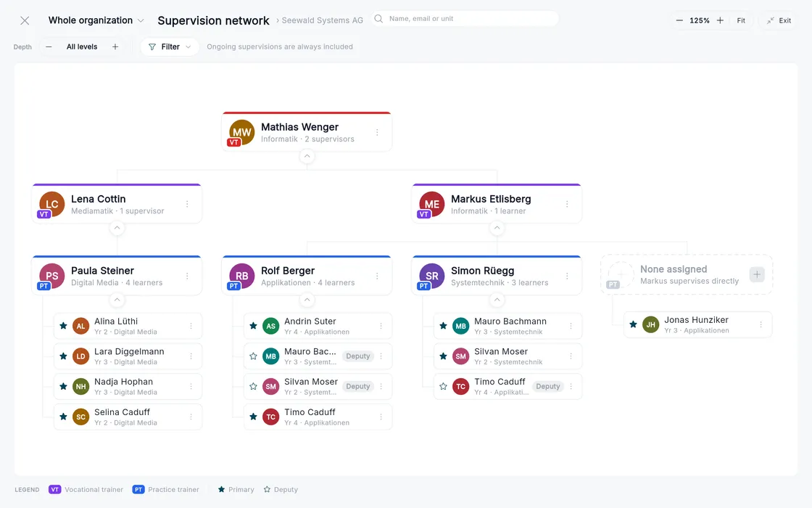Open the options menu on Lena Cottin's card
This screenshot has width=812, height=508.
click(x=187, y=204)
